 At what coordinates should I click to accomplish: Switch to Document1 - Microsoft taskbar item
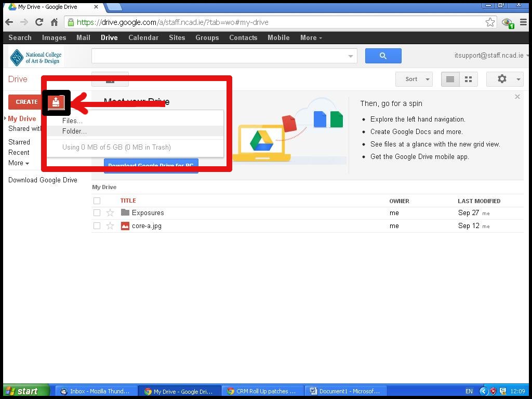tap(345, 391)
